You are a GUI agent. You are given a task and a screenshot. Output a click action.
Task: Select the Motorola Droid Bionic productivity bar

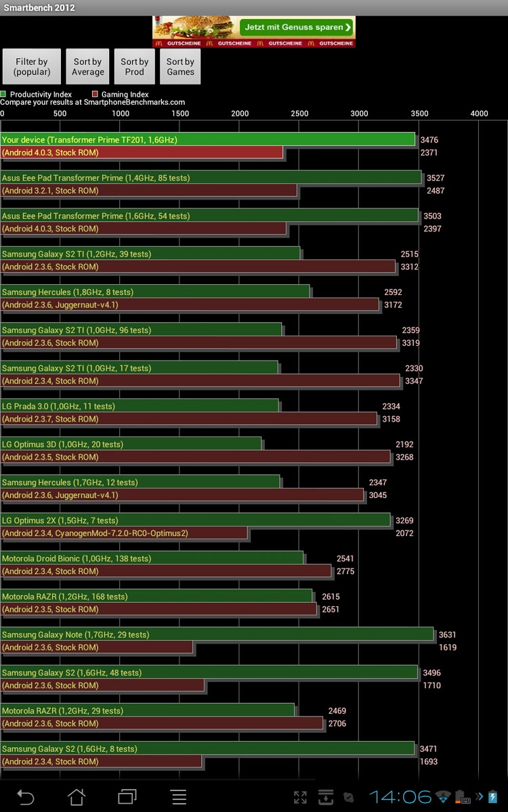tap(152, 558)
